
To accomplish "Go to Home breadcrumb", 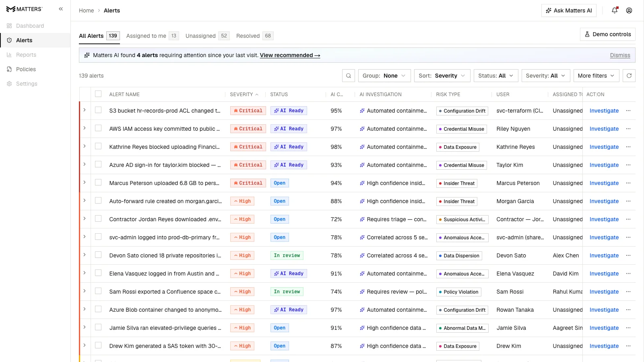I will click(87, 10).
